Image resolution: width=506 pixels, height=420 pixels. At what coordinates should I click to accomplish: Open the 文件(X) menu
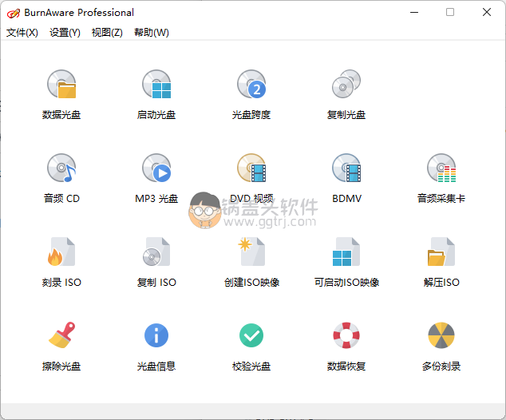point(22,32)
